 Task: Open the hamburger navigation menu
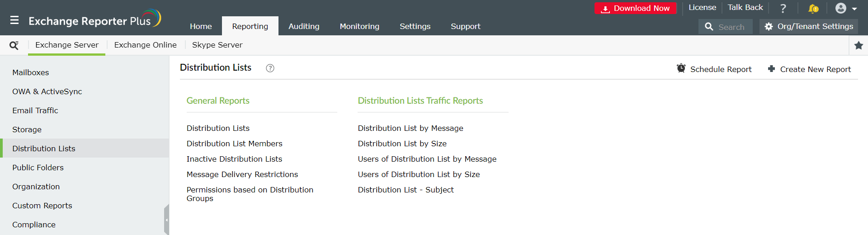point(14,20)
